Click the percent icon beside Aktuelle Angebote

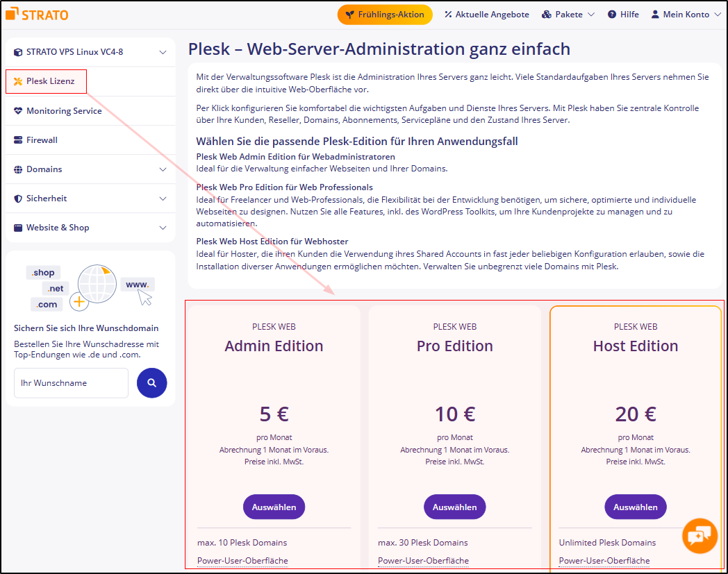tap(448, 15)
